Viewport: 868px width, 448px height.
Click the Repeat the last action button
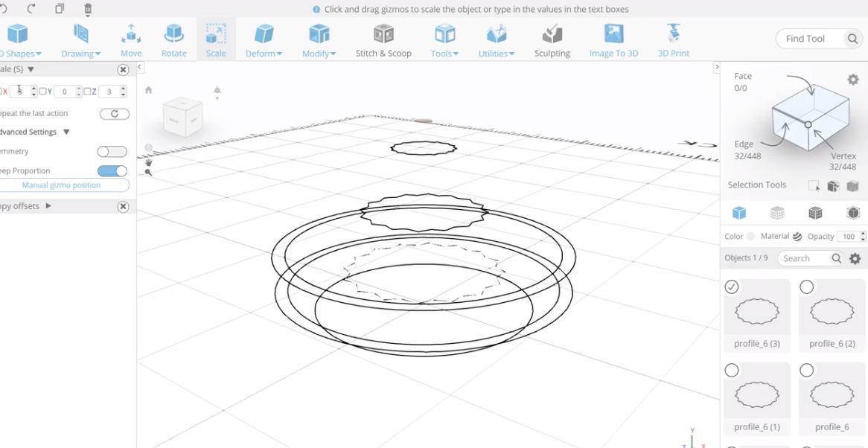pos(115,114)
